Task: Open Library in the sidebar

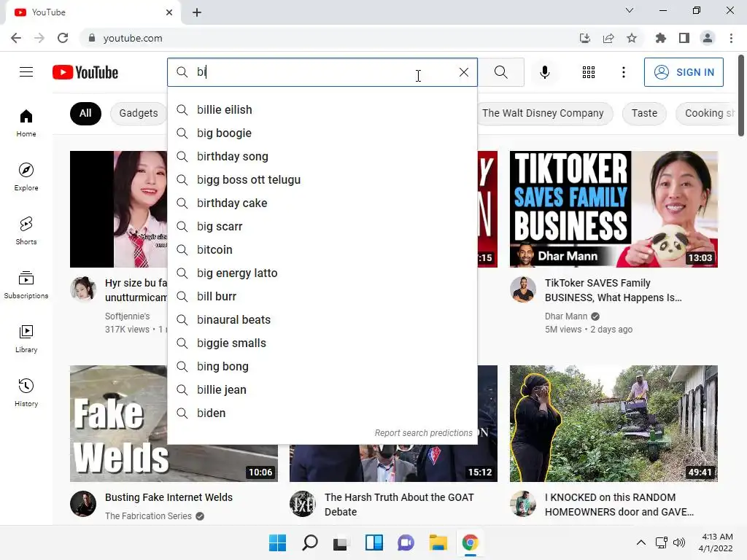Action: (26, 338)
